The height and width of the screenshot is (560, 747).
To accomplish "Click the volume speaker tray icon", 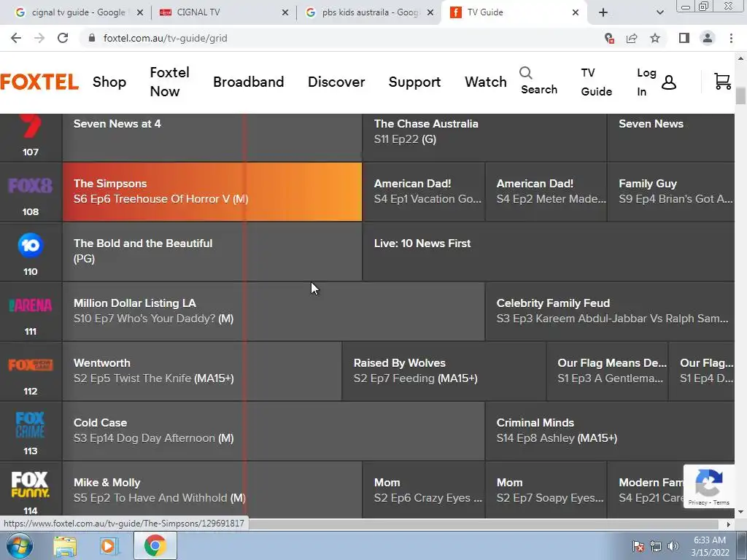I will (673, 546).
